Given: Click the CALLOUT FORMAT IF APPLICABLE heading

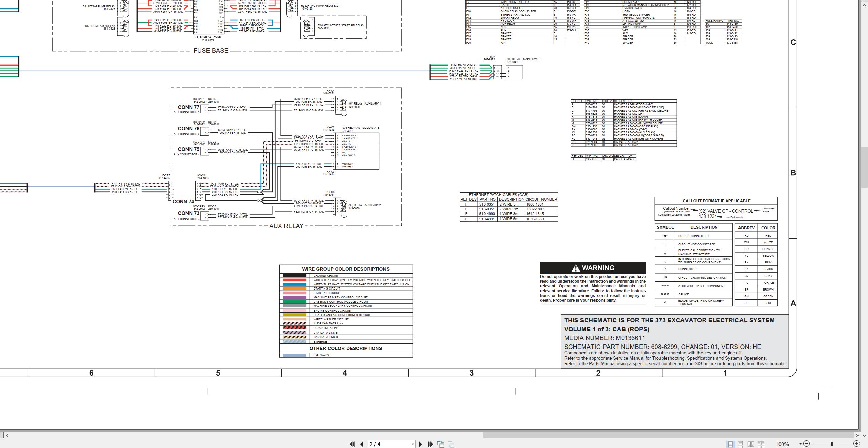Looking at the screenshot, I should tap(716, 201).
